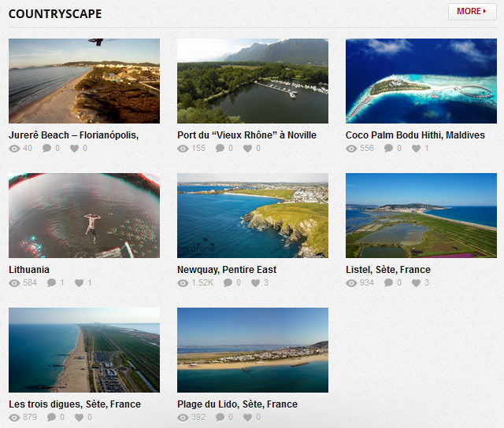Open the Lithuania video thumbnail
This screenshot has width=504, height=428.
pyautogui.click(x=84, y=216)
